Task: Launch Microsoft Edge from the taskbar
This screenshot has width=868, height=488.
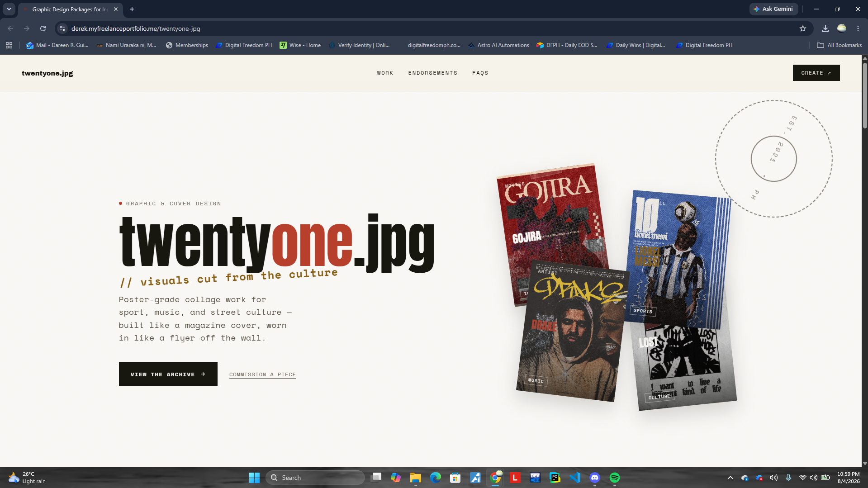Action: point(436,478)
